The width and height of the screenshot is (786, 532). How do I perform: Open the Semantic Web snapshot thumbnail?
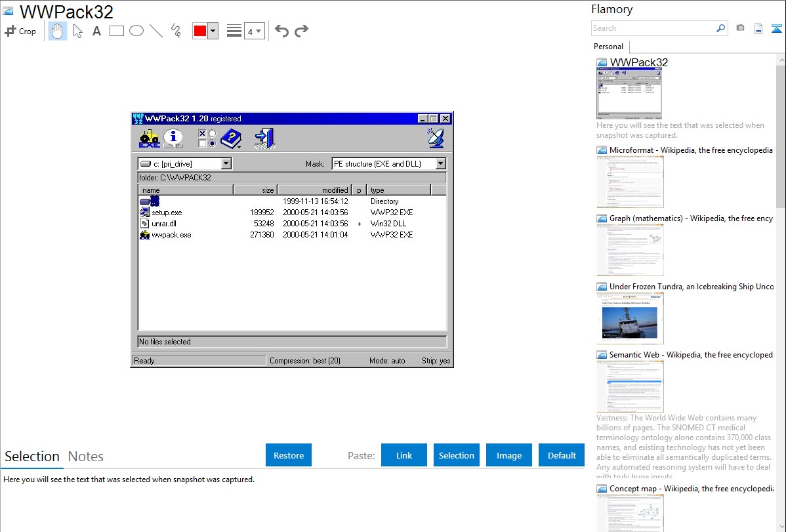point(630,386)
